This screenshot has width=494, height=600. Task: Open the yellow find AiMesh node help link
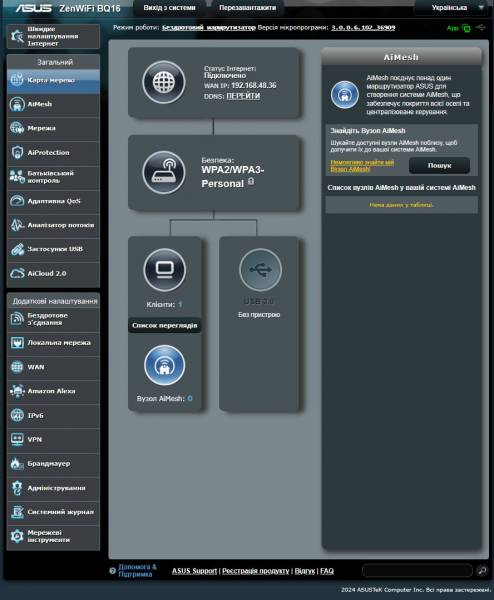[x=362, y=166]
